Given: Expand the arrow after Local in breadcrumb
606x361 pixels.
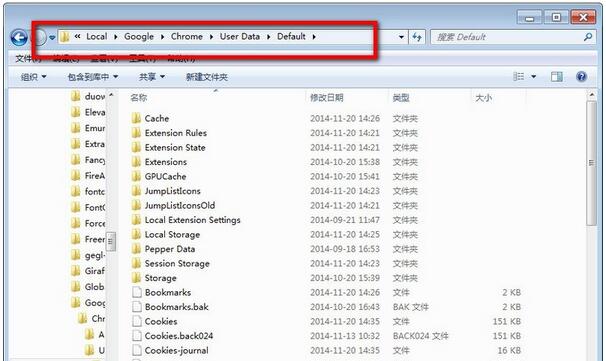Looking at the screenshot, I should point(115,37).
